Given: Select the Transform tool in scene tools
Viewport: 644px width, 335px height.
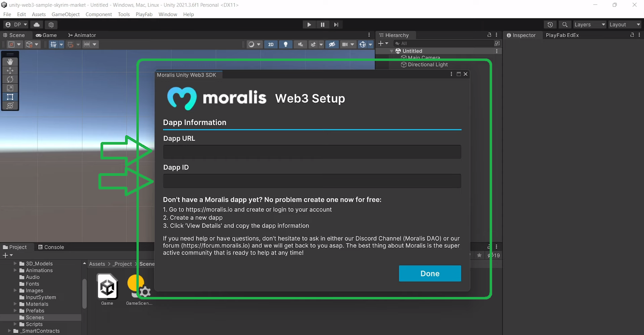Looking at the screenshot, I should [x=10, y=105].
